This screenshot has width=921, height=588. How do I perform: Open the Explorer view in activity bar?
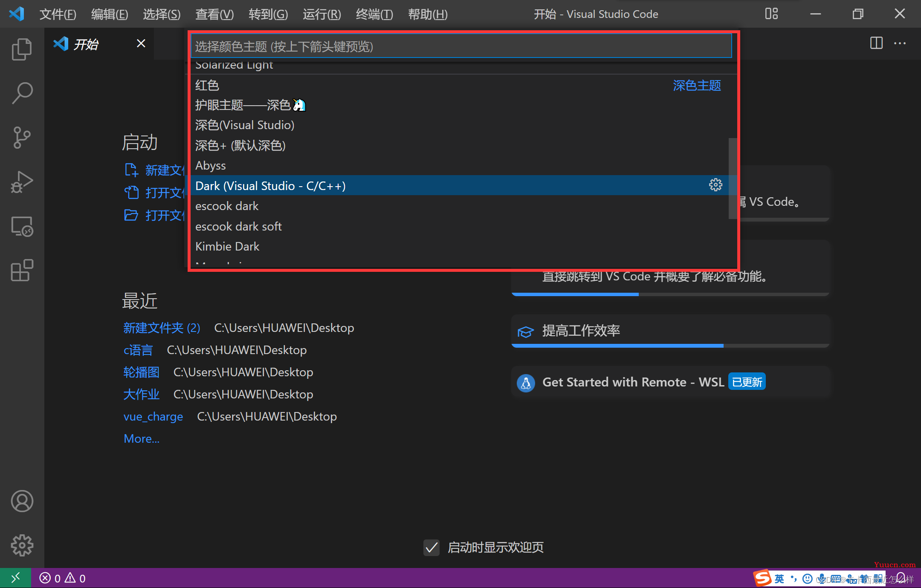(22, 49)
